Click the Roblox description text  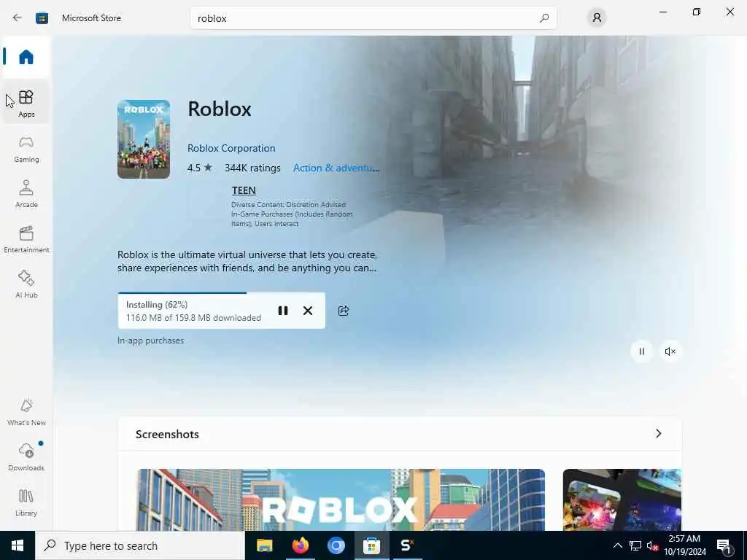pos(247,262)
